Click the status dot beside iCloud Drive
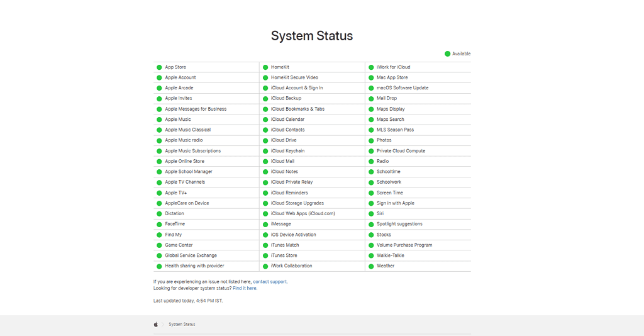The height and width of the screenshot is (336, 644). point(265,140)
